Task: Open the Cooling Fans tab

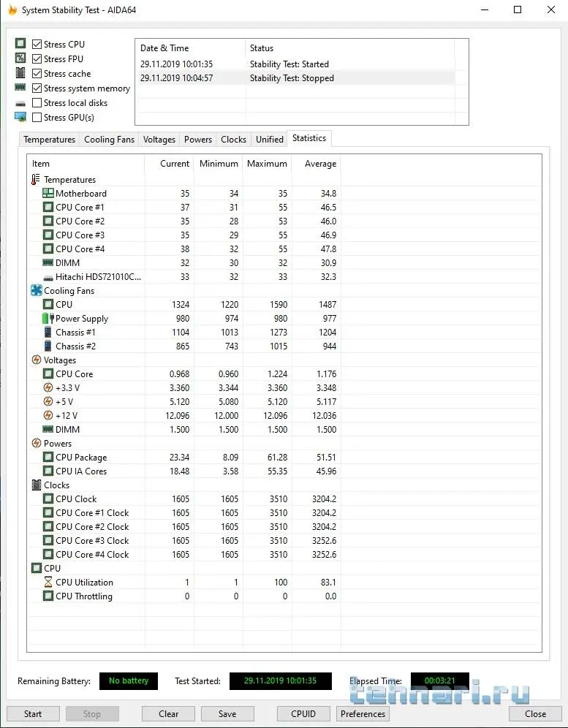Action: pos(109,140)
